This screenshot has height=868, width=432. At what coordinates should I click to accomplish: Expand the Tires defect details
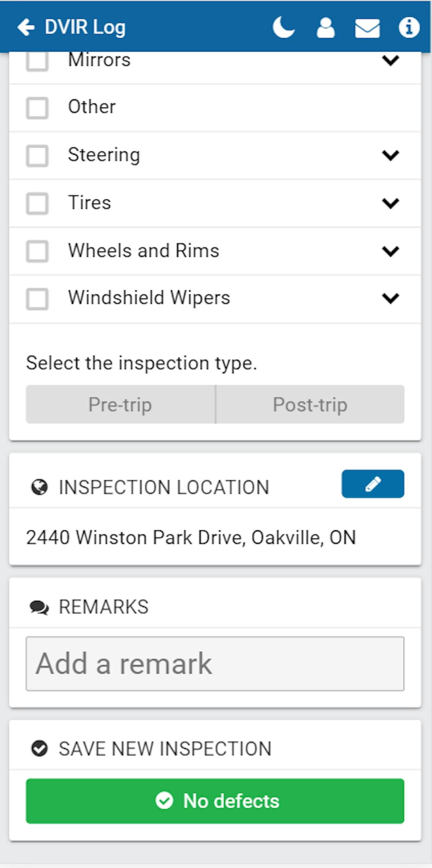coord(390,204)
